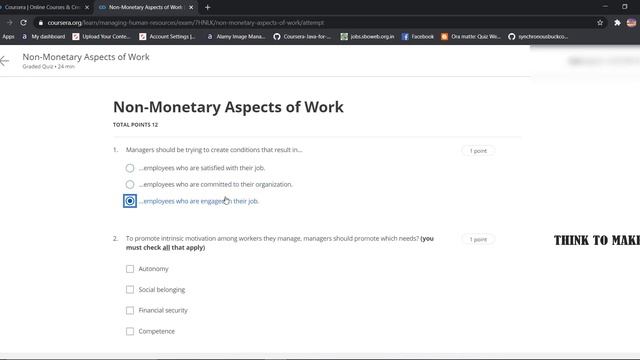Click question 2 text on intrinsic motivation
Screen dimensions: 640x360
pos(280,243)
